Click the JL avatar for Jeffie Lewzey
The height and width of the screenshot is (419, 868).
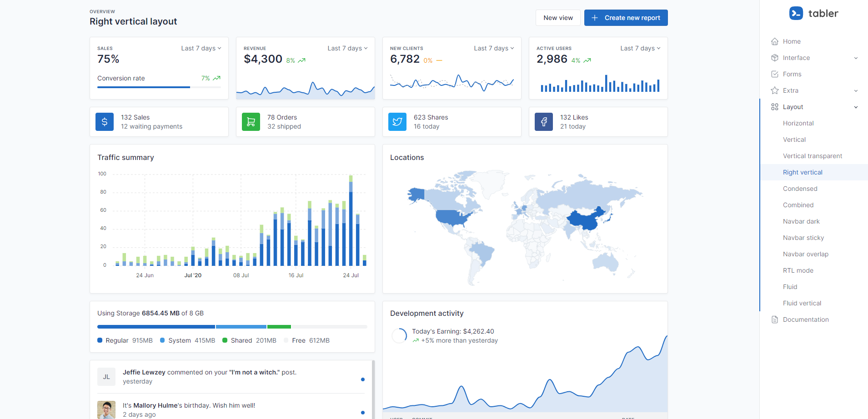tap(106, 377)
